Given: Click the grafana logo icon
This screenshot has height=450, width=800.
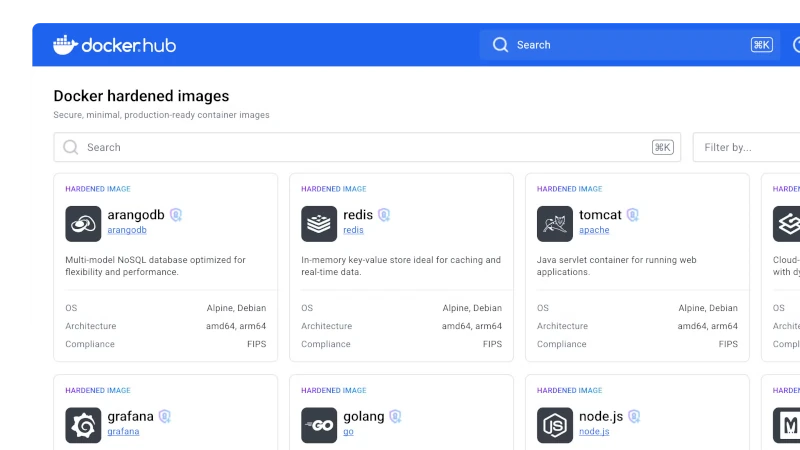Looking at the screenshot, I should [x=83, y=425].
